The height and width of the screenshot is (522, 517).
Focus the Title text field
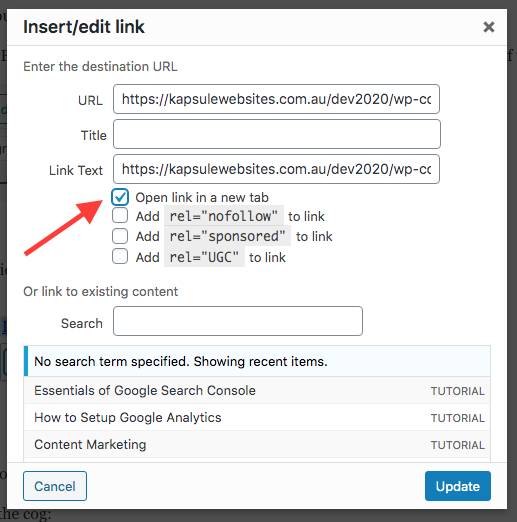tap(277, 134)
